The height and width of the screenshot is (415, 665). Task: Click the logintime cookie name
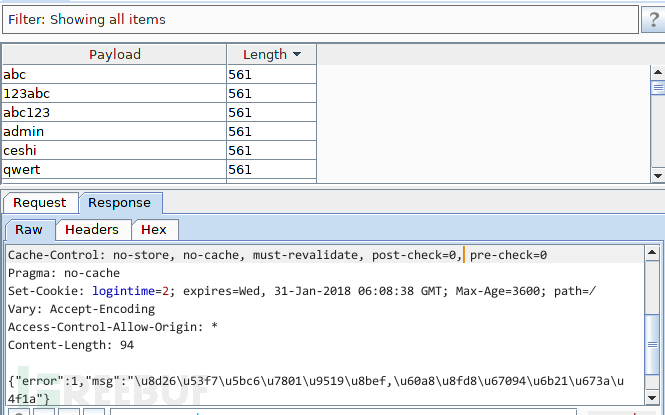coord(123,291)
